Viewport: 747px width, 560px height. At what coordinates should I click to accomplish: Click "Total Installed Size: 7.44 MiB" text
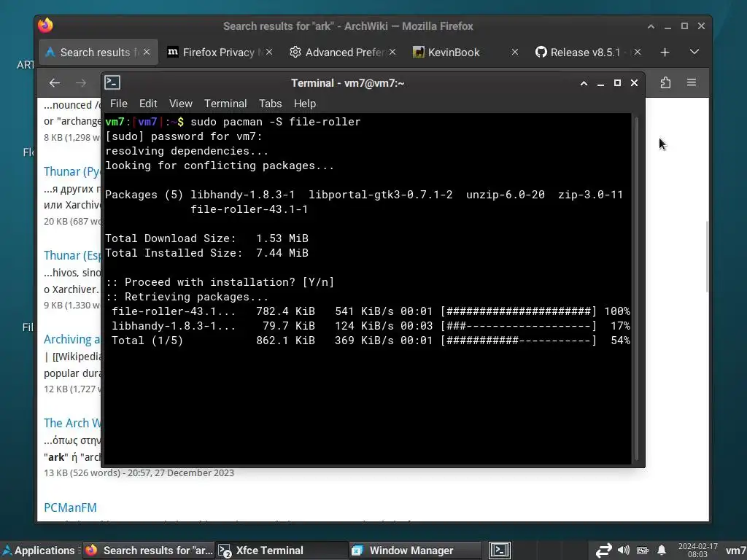tap(206, 253)
